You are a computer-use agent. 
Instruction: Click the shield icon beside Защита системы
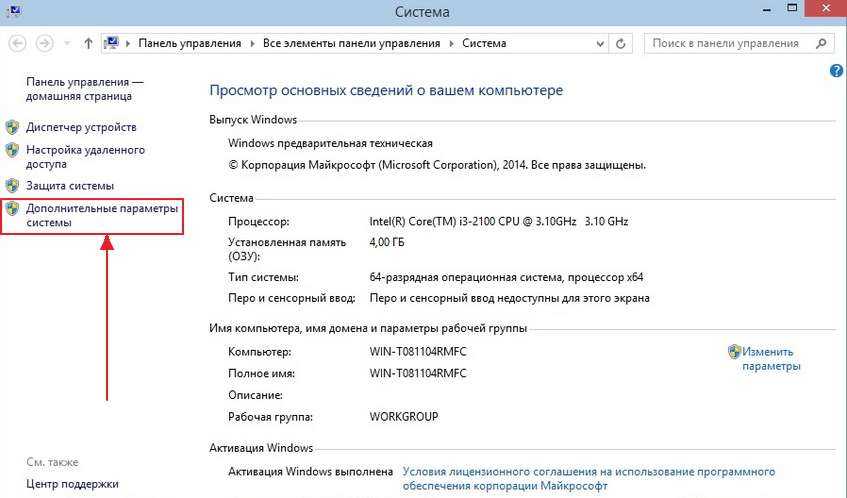click(x=12, y=186)
